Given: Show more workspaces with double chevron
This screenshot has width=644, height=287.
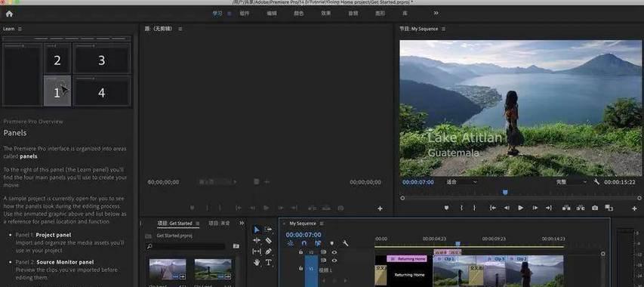Looking at the screenshot, I should pos(436,13).
